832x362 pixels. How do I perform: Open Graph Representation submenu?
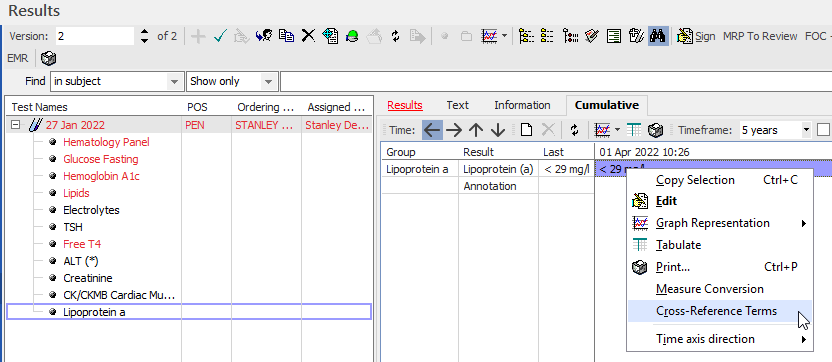pos(720,223)
